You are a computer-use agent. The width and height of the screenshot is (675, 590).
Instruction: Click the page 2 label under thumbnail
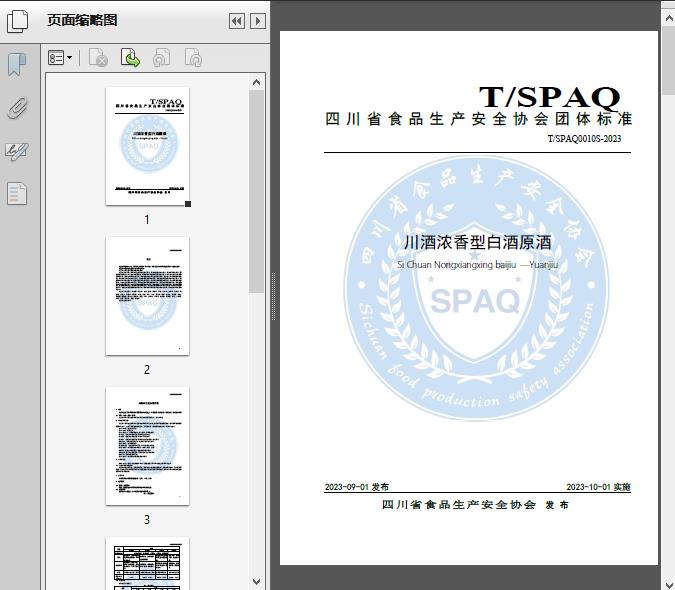tap(147, 369)
